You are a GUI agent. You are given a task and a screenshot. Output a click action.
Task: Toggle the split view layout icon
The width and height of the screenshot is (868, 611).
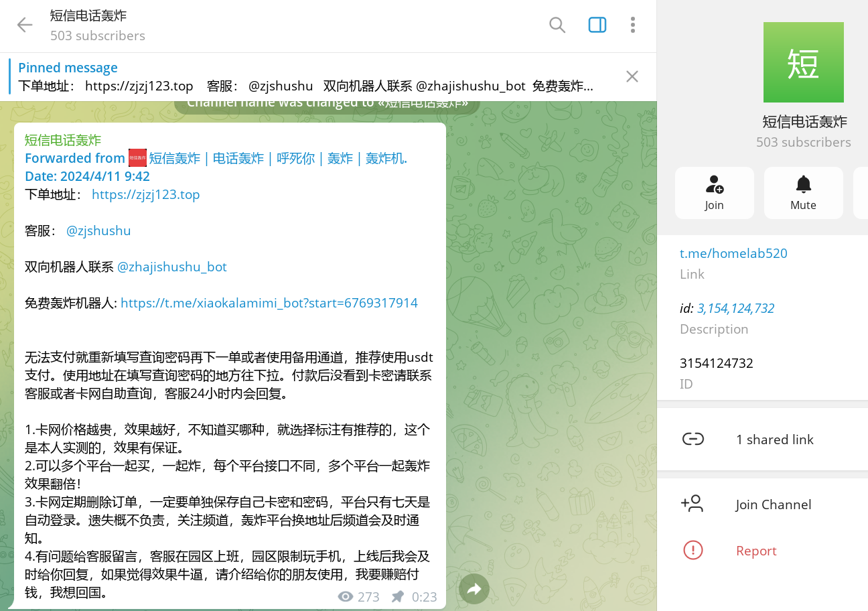(597, 25)
